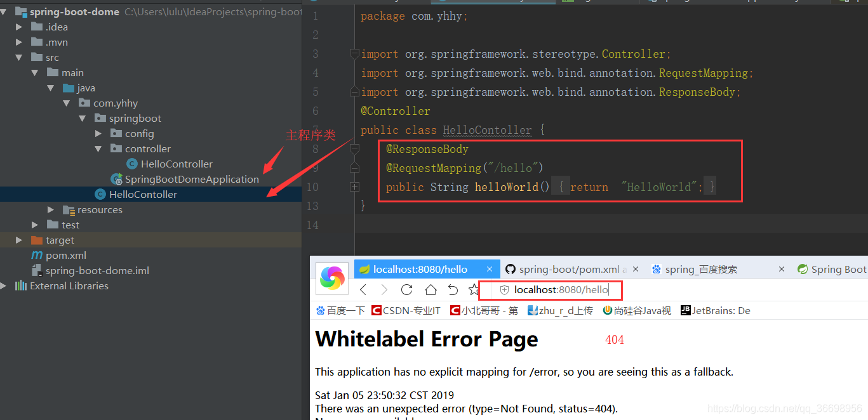Close the spring_百度搜索 browser tab
The height and width of the screenshot is (420, 868).
coord(782,269)
